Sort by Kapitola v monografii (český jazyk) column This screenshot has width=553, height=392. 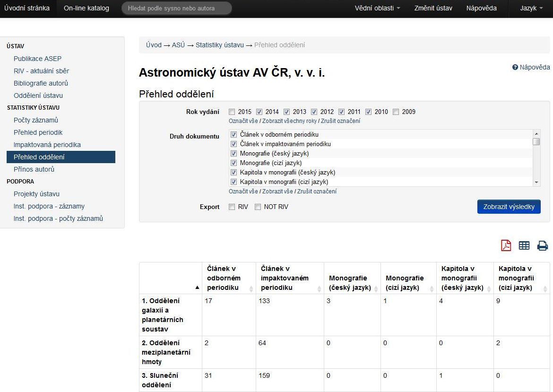click(489, 289)
